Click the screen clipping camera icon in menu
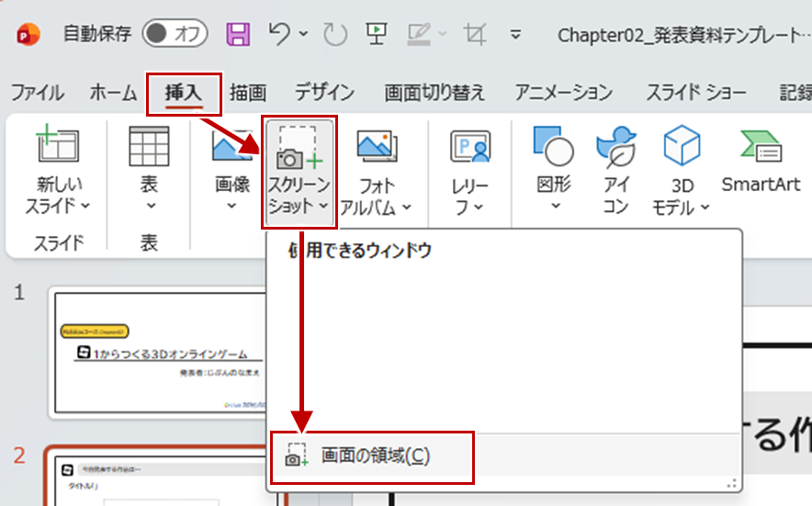812x506 pixels. [x=297, y=455]
